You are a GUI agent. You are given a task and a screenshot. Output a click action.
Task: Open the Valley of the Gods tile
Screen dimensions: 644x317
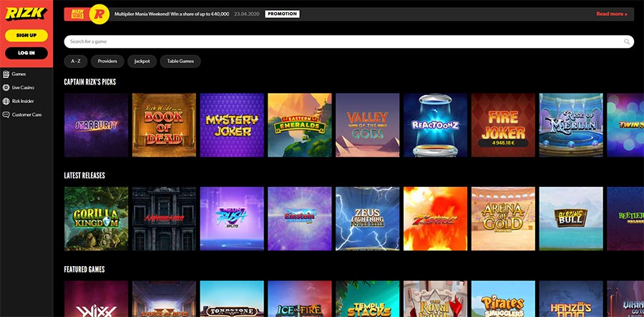coord(367,125)
